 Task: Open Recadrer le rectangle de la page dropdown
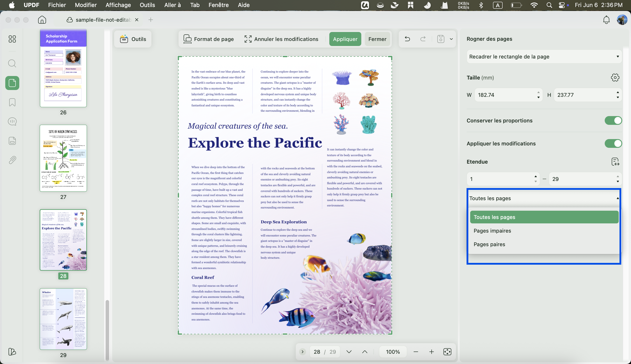(544, 57)
